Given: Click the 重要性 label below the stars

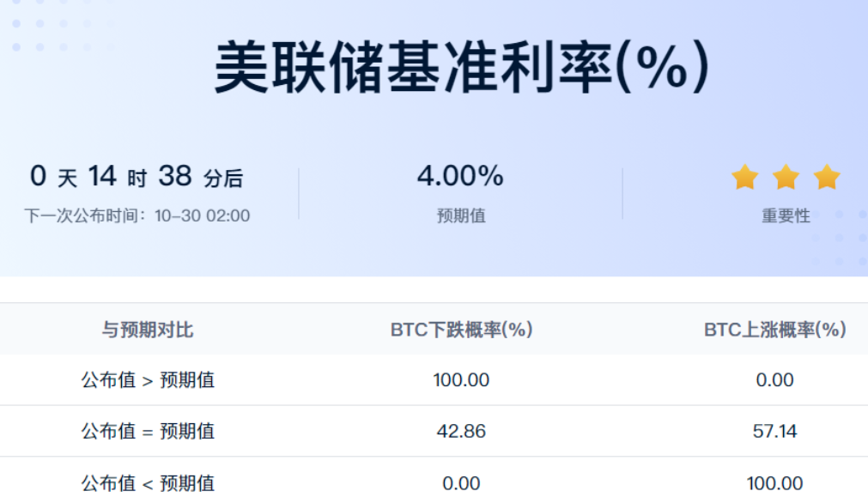Looking at the screenshot, I should coord(786,216).
